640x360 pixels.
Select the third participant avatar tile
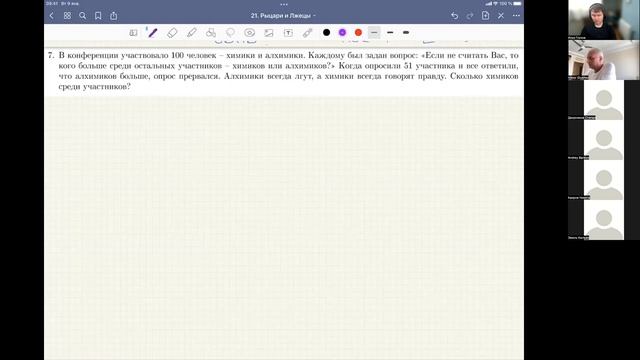pos(603,100)
